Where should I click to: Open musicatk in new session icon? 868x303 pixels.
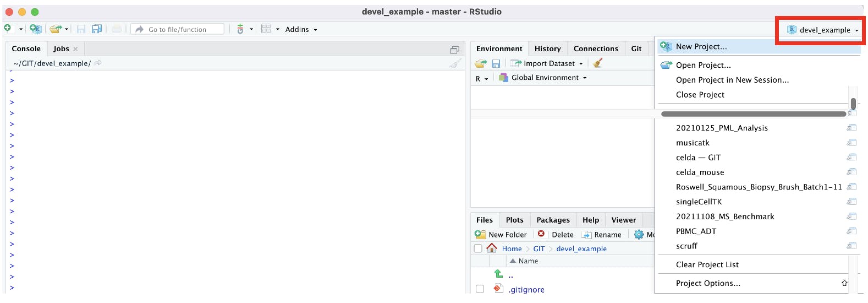pyautogui.click(x=851, y=143)
